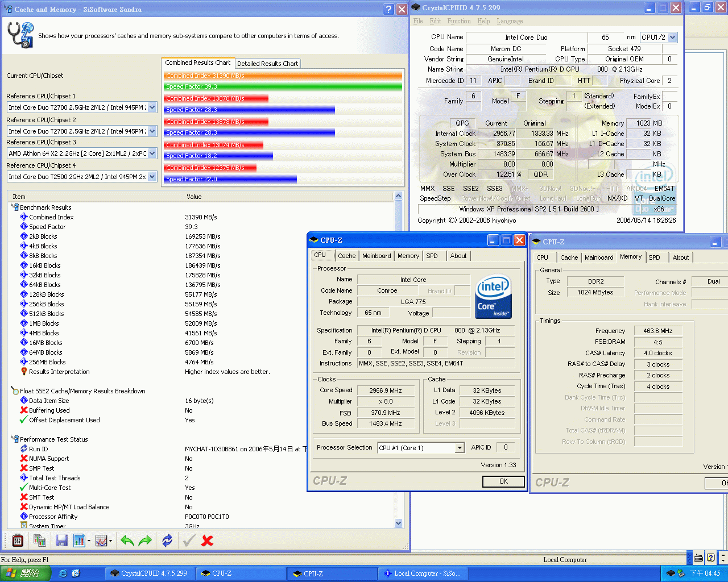
Task: Click the second quick launch icon beside Internet Explorer
Action: 76,573
